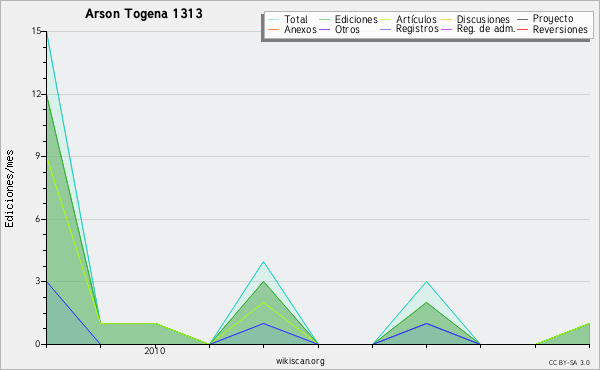Click the y-axis value 6
This screenshot has height=370, width=600.
pyautogui.click(x=38, y=219)
